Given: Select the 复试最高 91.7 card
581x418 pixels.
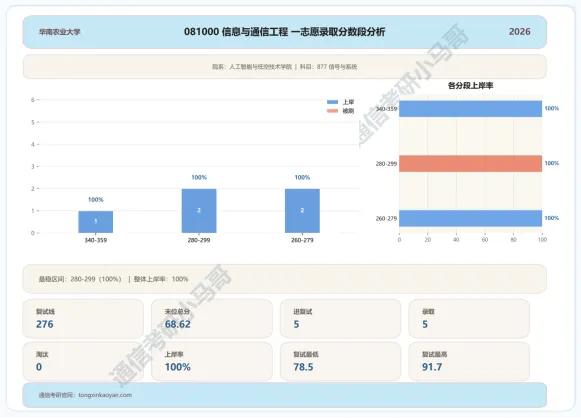Looking at the screenshot, I should tap(469, 361).
